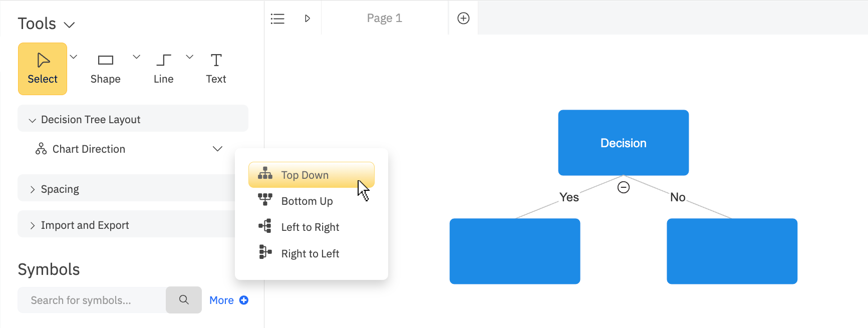Select the Top Down chart direction
Image resolution: width=868 pixels, height=328 pixels.
point(305,175)
